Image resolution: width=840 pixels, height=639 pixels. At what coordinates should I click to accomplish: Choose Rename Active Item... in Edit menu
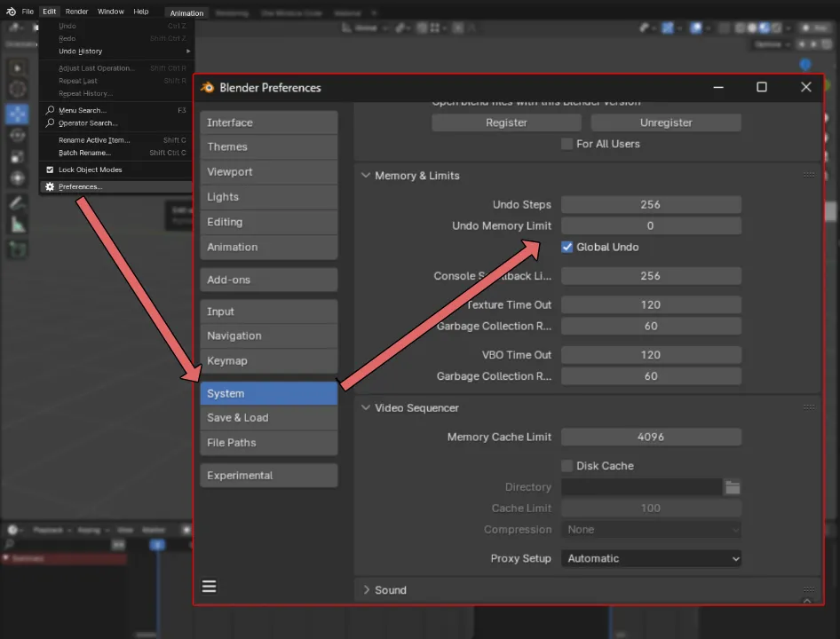pos(115,140)
